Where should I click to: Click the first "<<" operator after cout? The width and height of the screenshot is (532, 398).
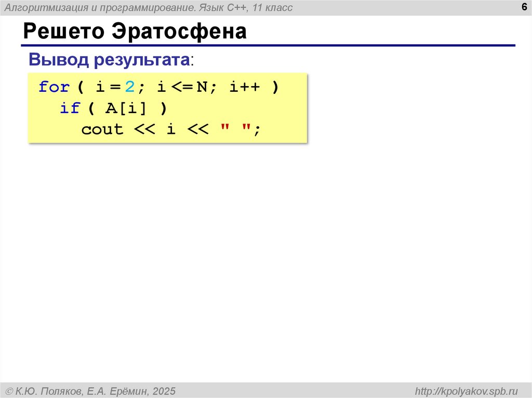[145, 129]
